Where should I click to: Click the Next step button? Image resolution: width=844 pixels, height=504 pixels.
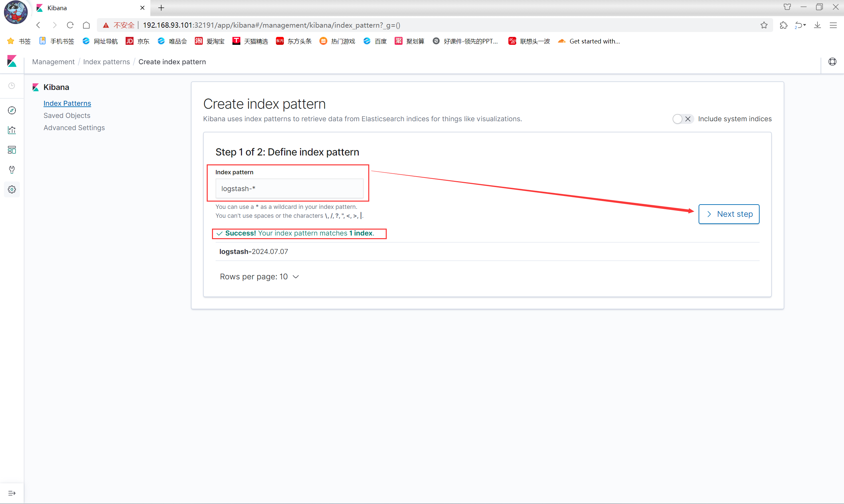tap(729, 214)
